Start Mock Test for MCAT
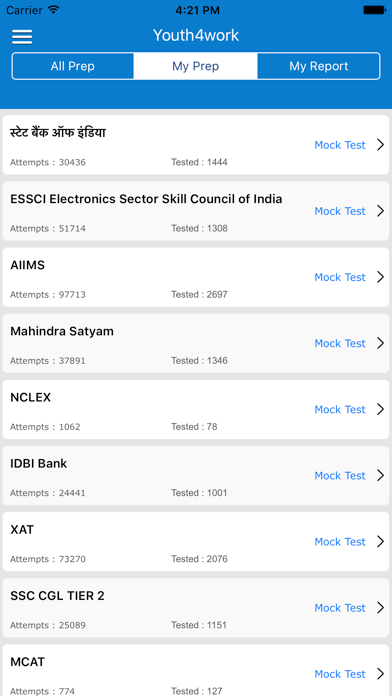 pos(340,674)
